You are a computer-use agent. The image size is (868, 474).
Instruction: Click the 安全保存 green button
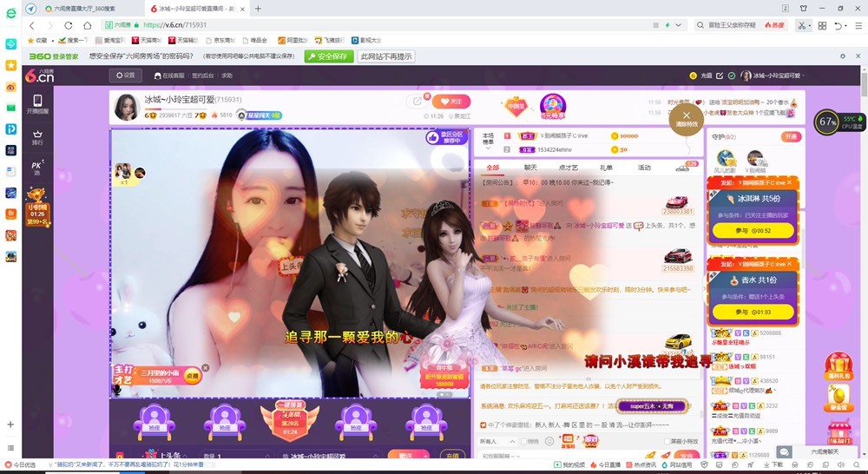[329, 56]
